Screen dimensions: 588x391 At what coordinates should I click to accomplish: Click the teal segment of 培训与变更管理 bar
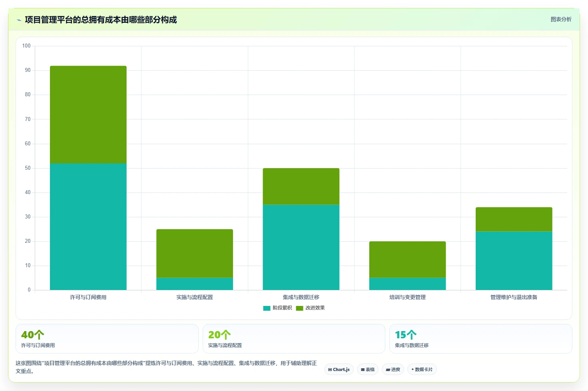tap(407, 284)
